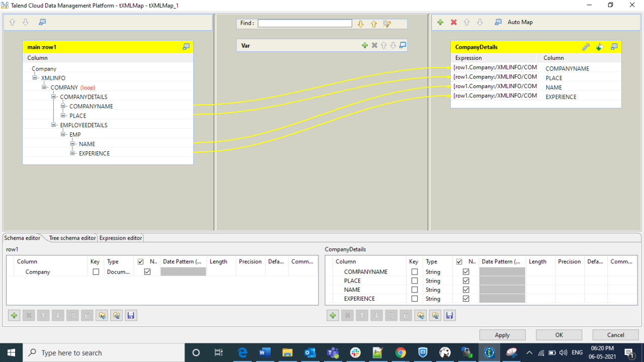Apply the current mapping changes
Screen dimensions: 644x362
coord(502,334)
